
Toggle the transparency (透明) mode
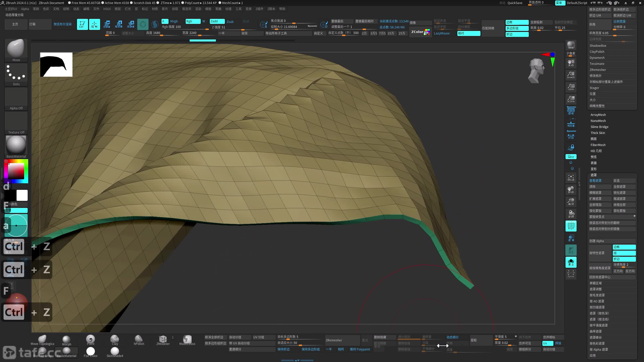click(571, 238)
